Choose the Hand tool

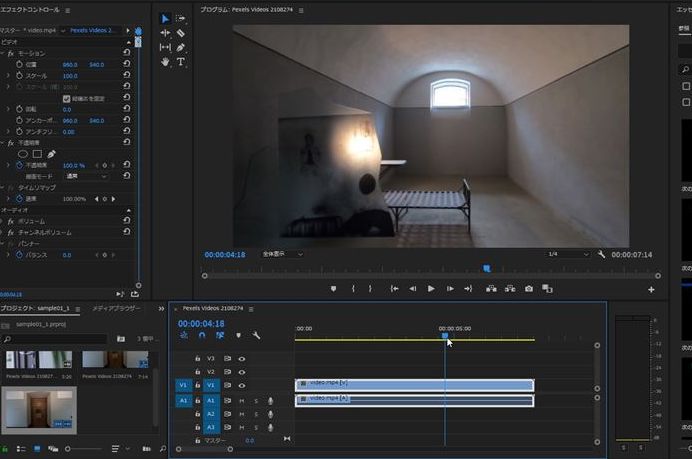pos(166,62)
